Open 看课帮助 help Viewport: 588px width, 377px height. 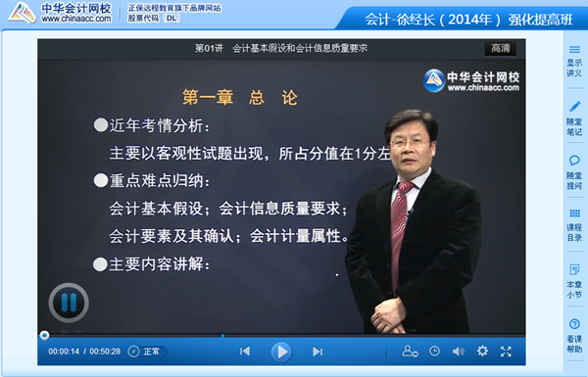(x=574, y=336)
